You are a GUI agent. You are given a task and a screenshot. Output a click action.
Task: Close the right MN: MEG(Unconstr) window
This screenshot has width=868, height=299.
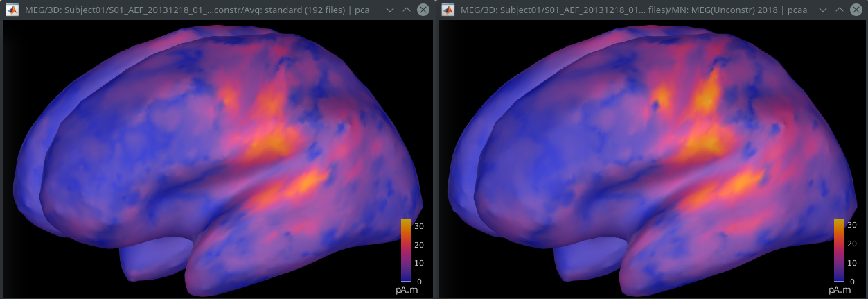click(858, 10)
